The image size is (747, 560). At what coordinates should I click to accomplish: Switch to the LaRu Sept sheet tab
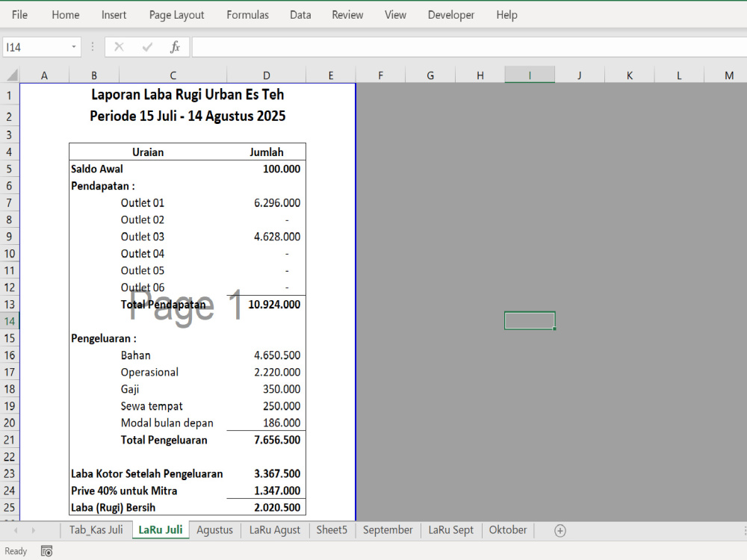(451, 530)
